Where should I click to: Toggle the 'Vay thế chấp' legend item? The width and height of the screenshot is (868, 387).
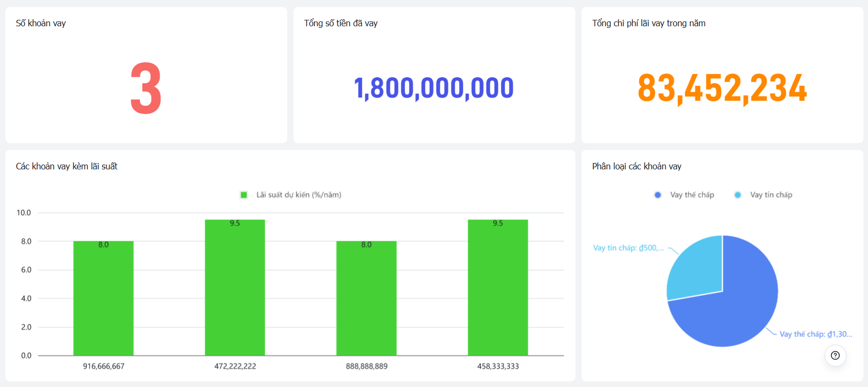[684, 195]
